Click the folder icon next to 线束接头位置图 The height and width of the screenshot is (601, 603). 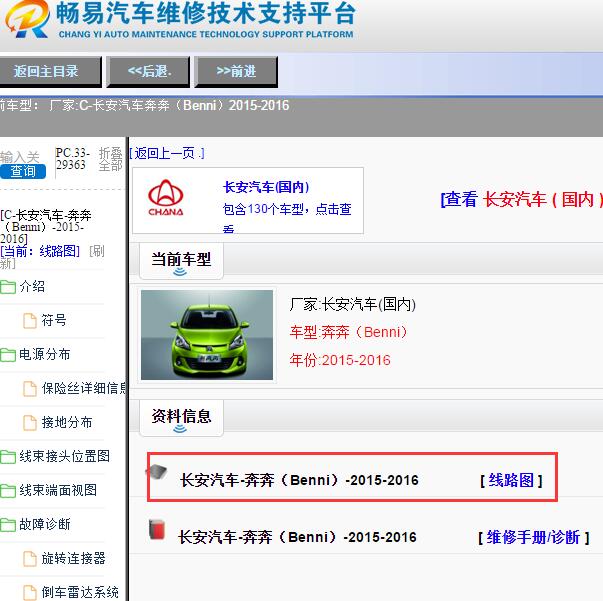coord(8,457)
